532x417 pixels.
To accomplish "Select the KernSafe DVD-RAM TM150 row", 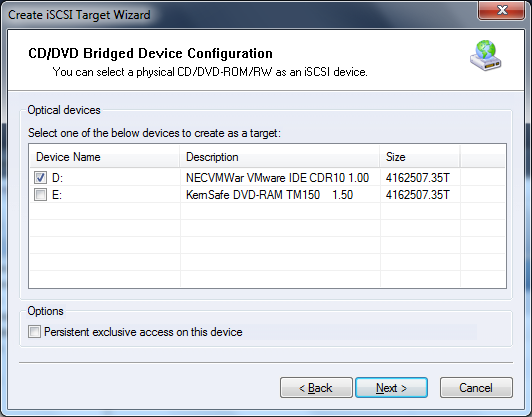I will (267, 195).
